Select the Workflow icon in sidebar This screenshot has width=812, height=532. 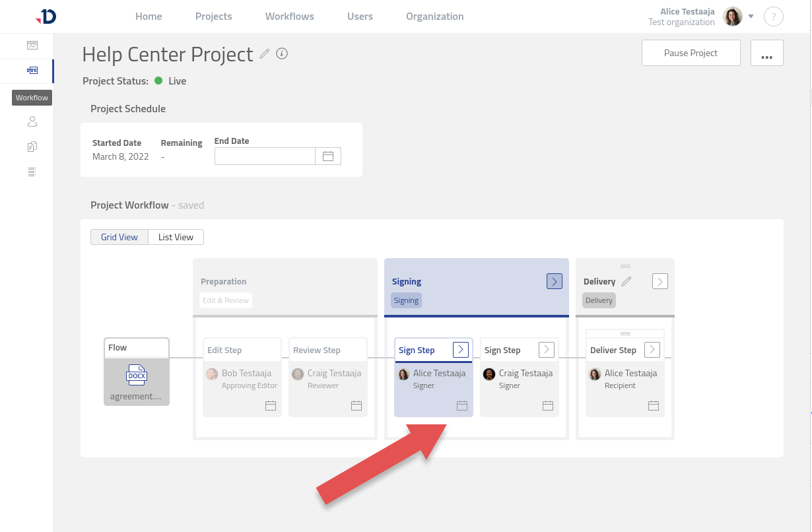32,71
